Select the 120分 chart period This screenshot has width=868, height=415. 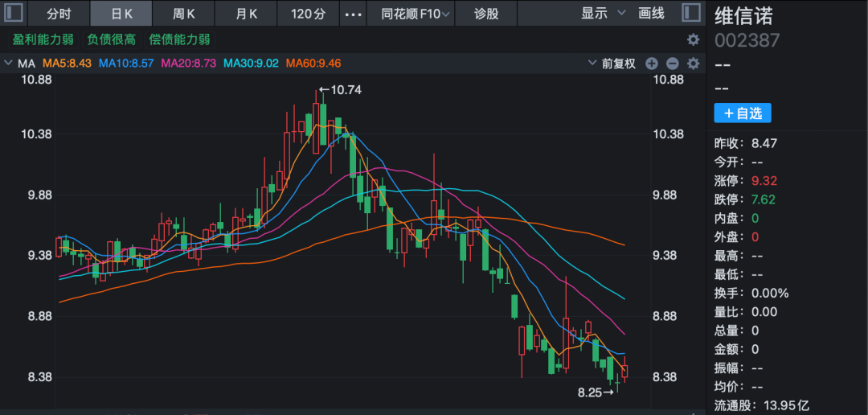click(x=308, y=14)
